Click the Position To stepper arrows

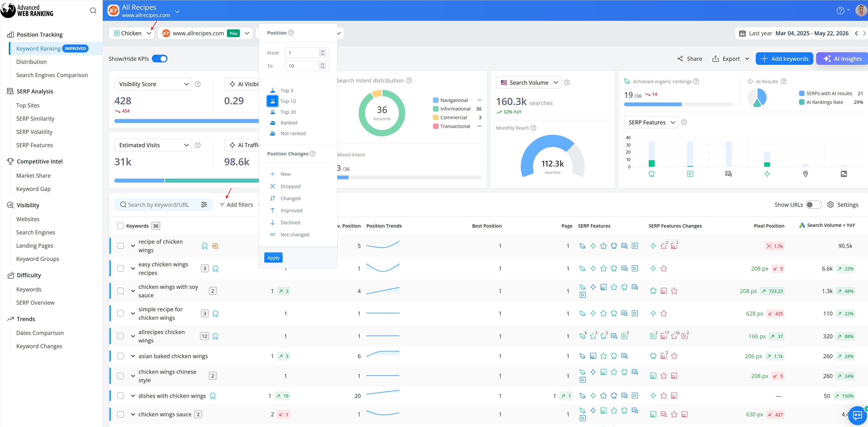pos(323,66)
